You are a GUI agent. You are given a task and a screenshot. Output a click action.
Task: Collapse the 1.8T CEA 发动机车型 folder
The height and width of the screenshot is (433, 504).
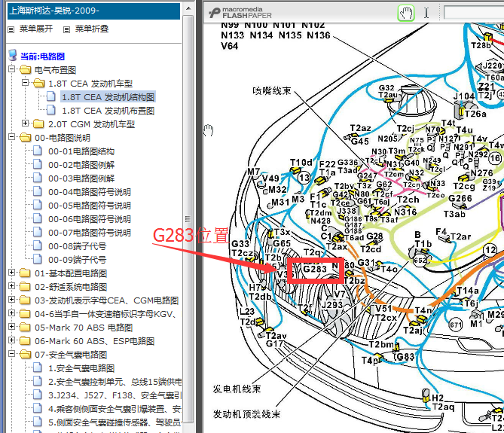25,83
